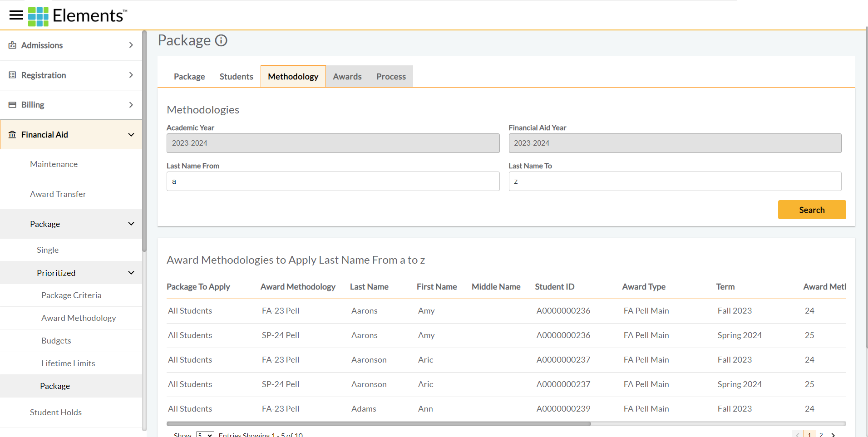
Task: Click the Billing card icon
Action: tap(12, 105)
